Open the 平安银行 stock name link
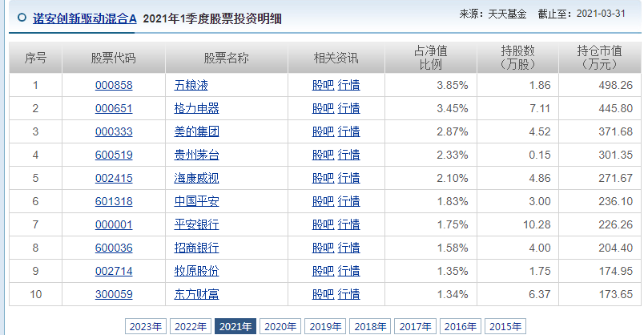This screenshot has width=644, height=335. 196,224
